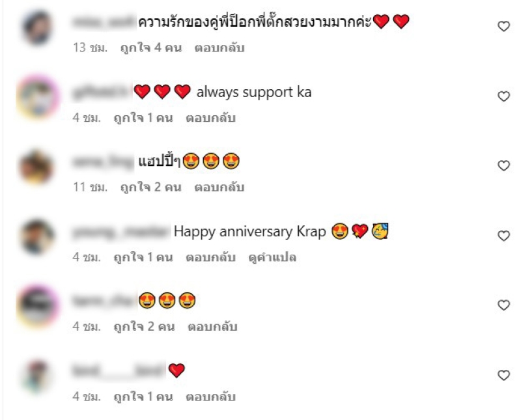The height and width of the screenshot is (420, 521).
Task: View likes on the 11-hour-old comment
Action: [x=151, y=187]
